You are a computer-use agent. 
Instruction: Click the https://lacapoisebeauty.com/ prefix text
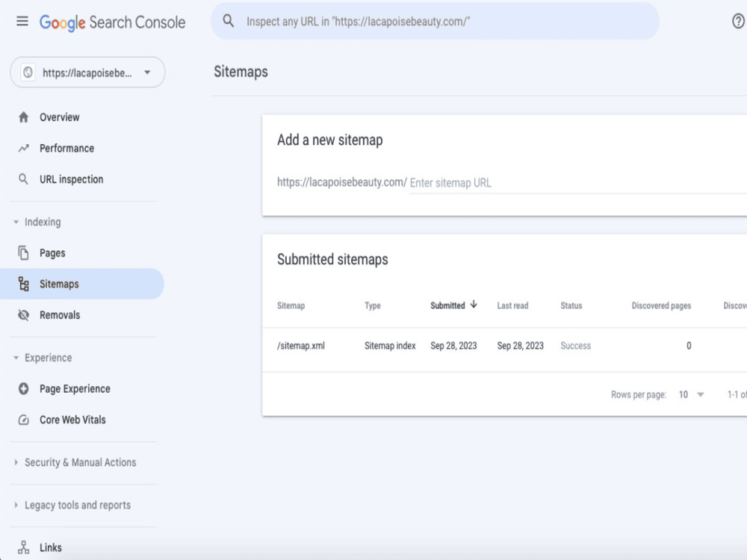(x=342, y=182)
